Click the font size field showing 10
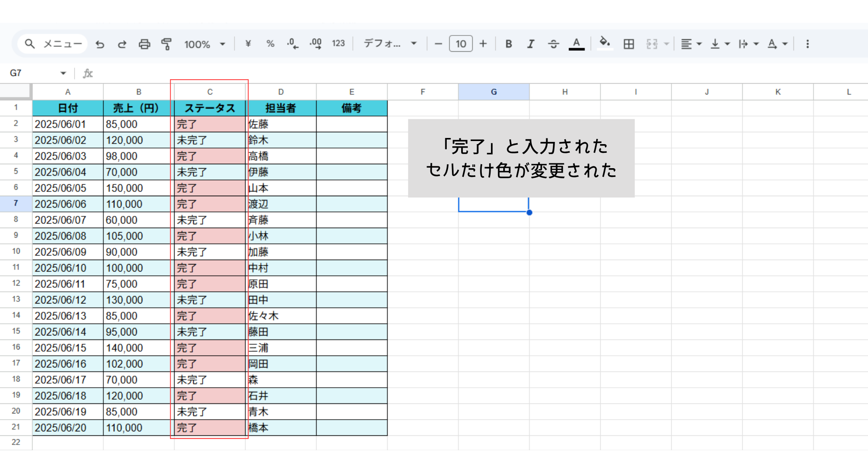The height and width of the screenshot is (473, 868). [461, 44]
